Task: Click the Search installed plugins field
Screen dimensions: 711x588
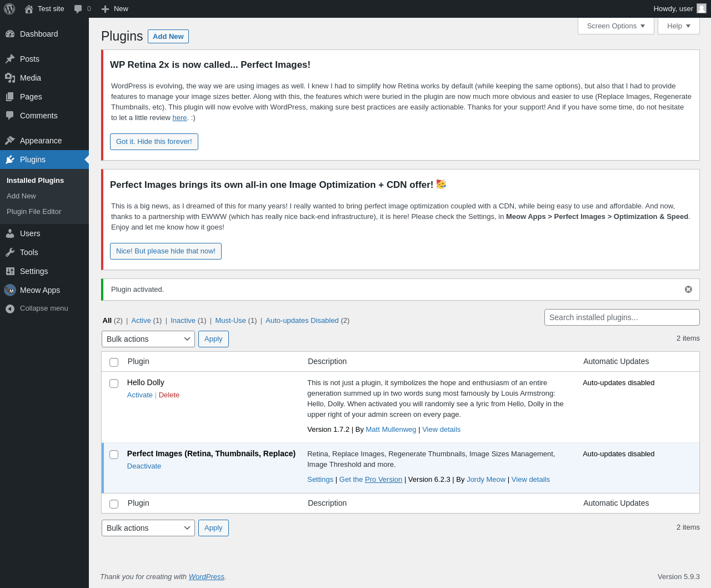Action: [x=622, y=317]
